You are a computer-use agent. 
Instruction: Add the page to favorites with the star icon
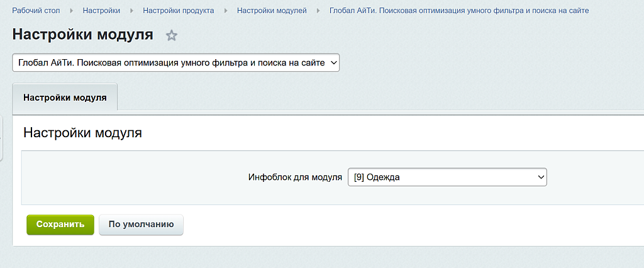(x=171, y=36)
